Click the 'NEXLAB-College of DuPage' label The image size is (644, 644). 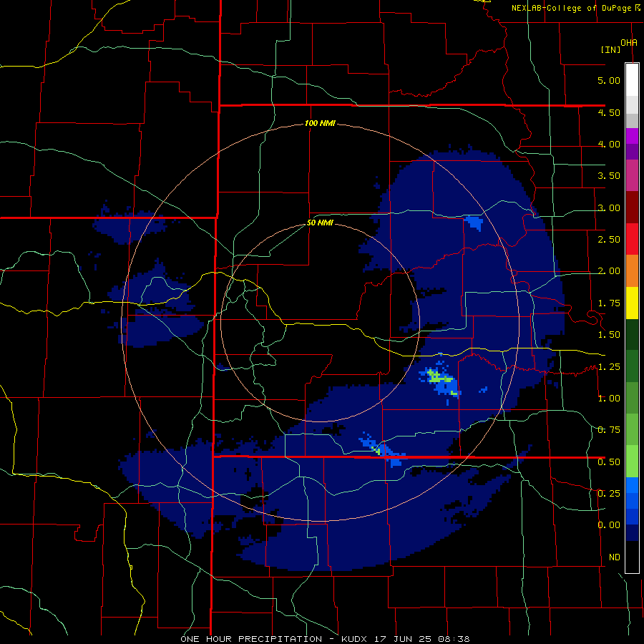pyautogui.click(x=571, y=8)
